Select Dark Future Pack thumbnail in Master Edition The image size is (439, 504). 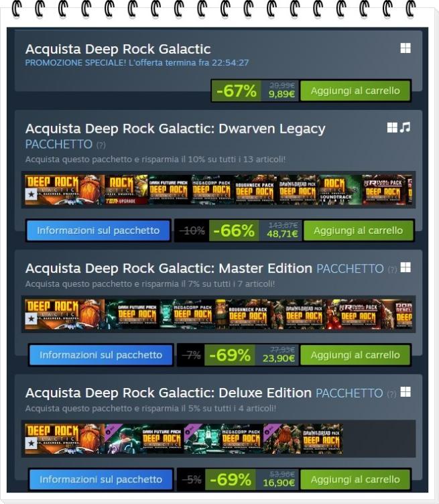133,314
